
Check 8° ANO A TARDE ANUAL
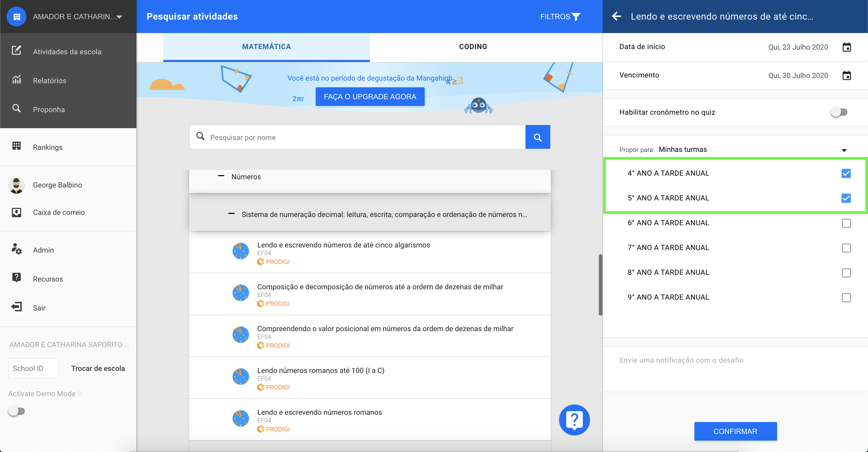click(846, 273)
